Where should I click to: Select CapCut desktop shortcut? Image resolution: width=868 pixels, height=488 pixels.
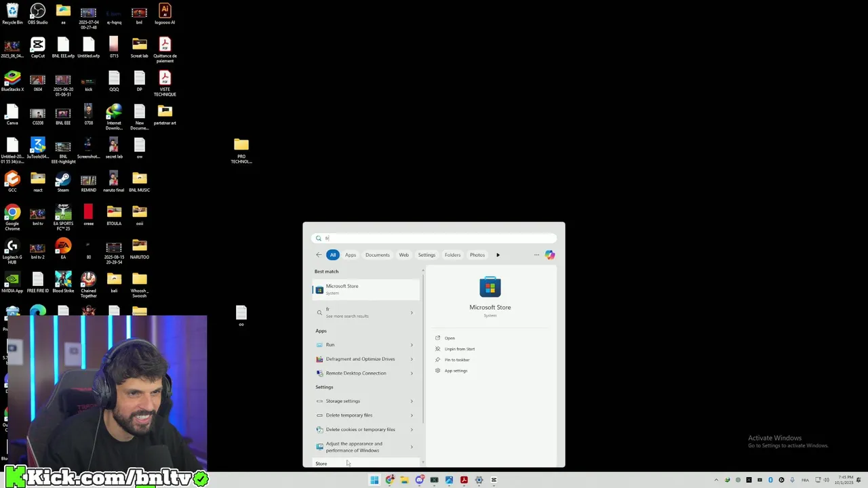pyautogui.click(x=37, y=47)
